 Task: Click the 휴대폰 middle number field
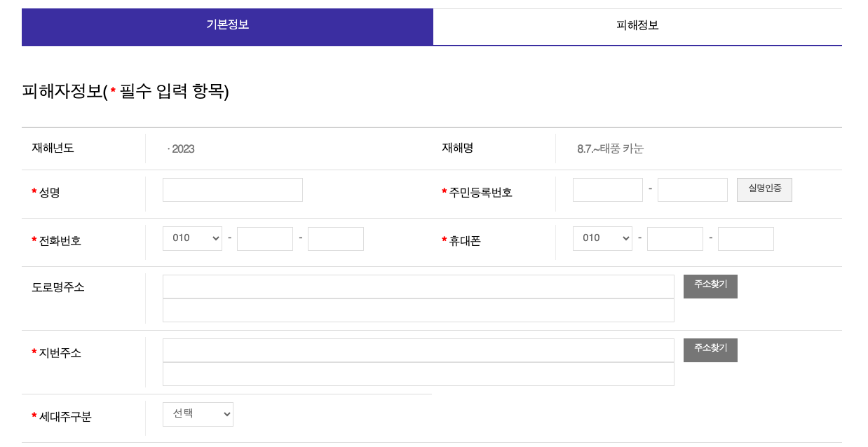[x=675, y=239]
